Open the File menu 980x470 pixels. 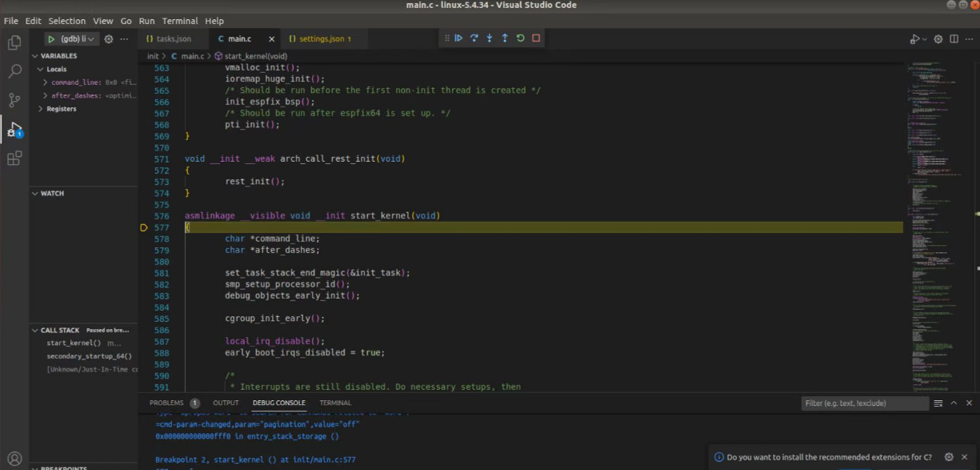11,21
